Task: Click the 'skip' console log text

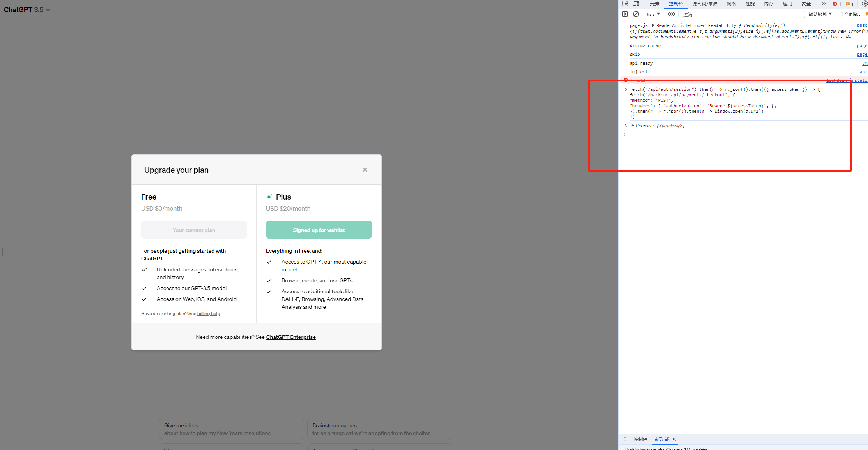Action: pos(635,54)
